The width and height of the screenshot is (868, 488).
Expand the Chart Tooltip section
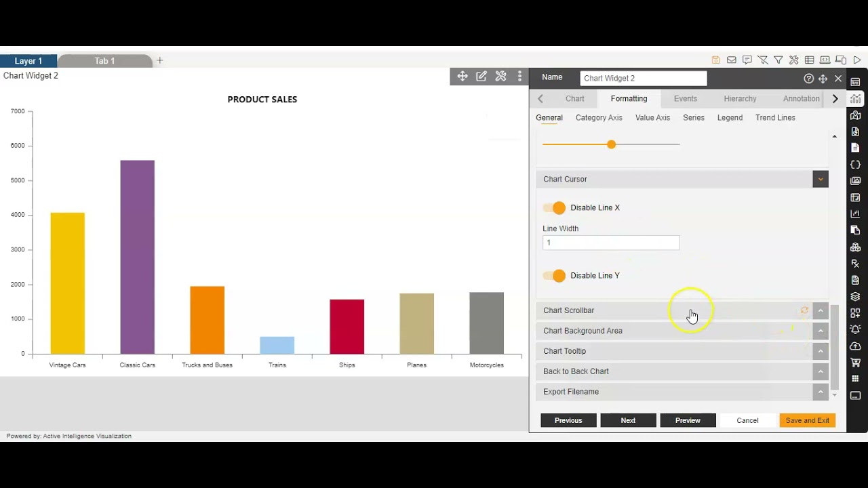(821, 351)
